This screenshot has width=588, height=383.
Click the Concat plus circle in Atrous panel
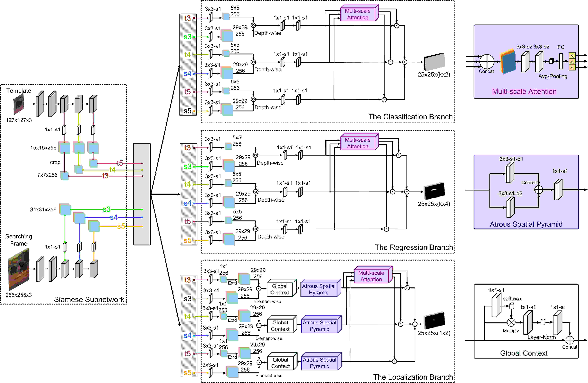[x=539, y=190]
